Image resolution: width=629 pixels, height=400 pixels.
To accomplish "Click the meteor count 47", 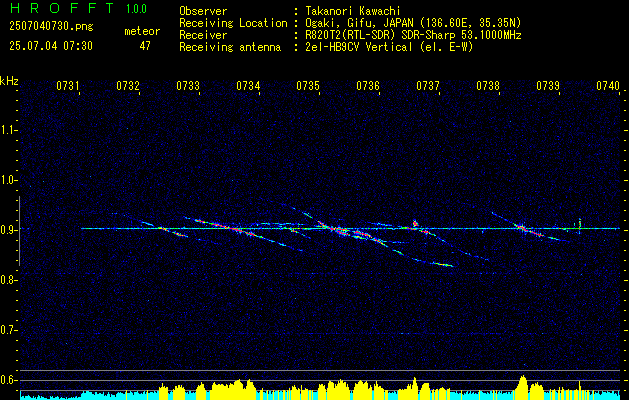I will [x=145, y=46].
